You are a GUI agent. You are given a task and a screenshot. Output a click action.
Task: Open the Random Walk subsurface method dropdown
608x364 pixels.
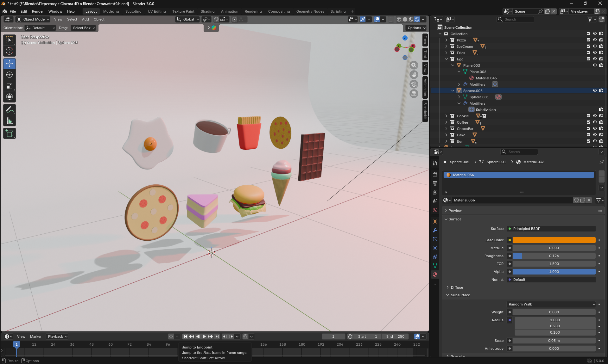point(551,304)
